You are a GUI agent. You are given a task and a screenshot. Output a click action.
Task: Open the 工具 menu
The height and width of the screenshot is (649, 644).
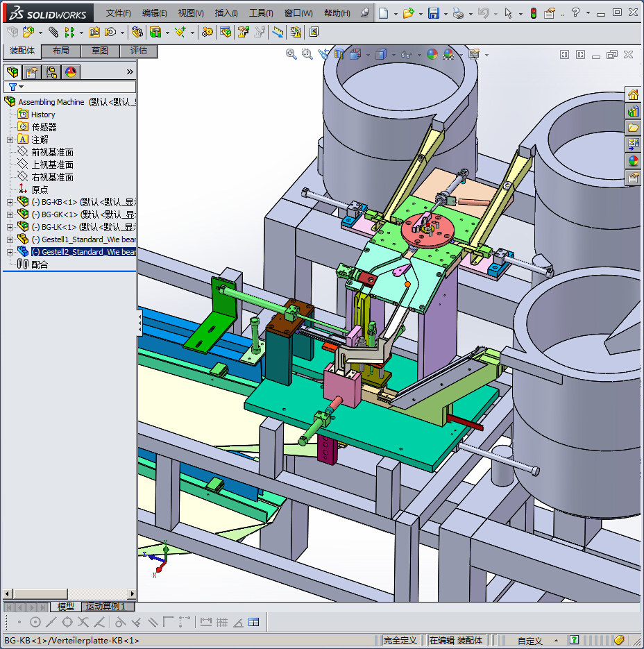(261, 13)
